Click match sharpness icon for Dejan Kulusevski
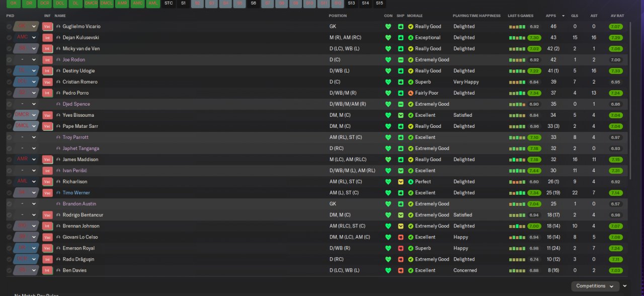This screenshot has width=644, height=296. coord(400,37)
